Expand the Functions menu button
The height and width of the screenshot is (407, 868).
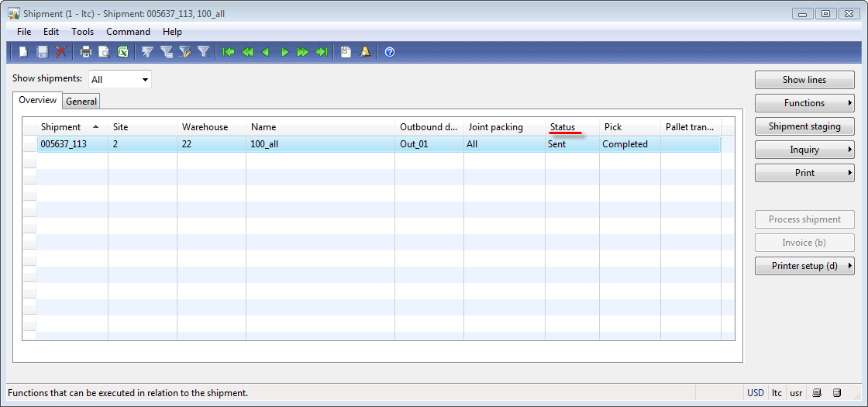(804, 103)
